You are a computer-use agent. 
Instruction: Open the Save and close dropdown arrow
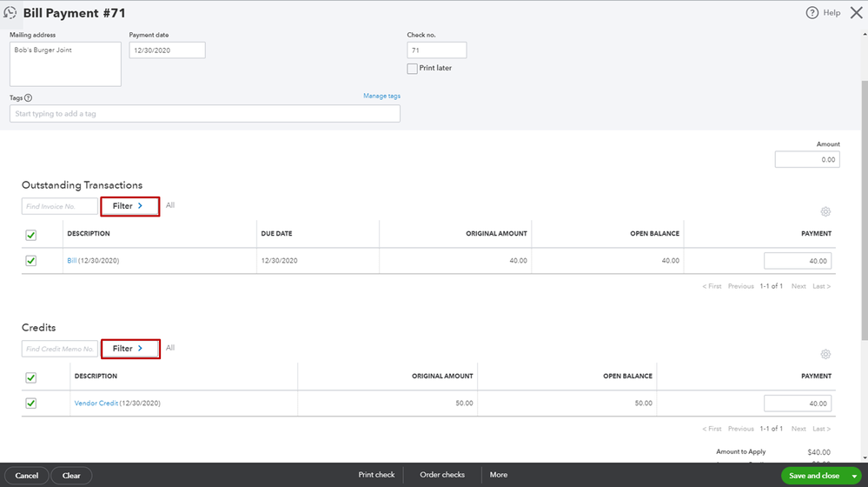[x=854, y=476]
